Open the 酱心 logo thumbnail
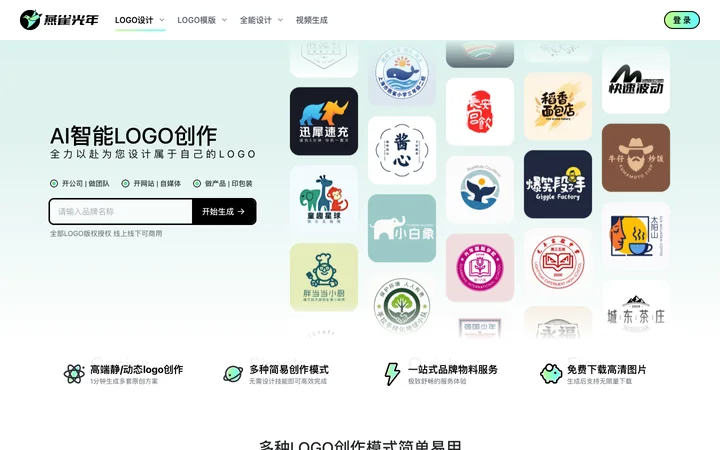The image size is (720, 450). tap(402, 150)
